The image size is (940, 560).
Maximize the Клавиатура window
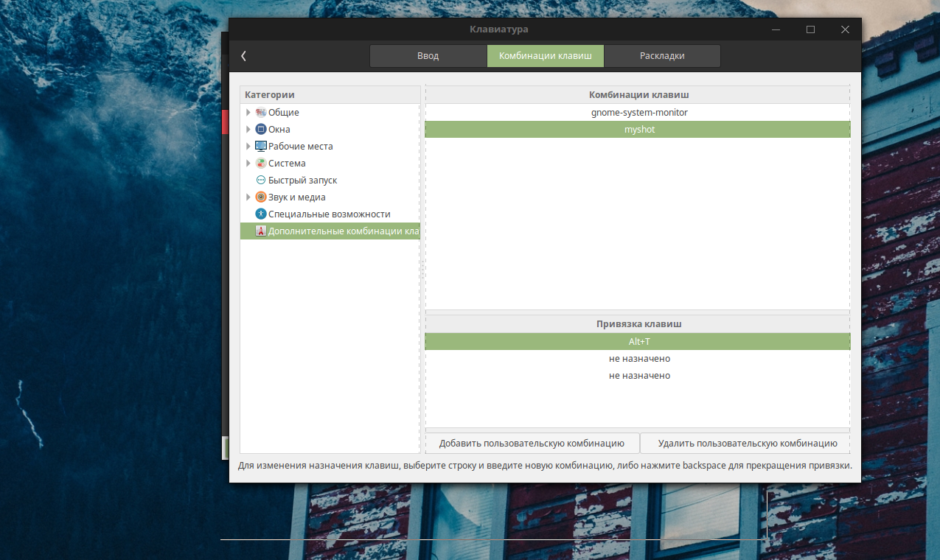click(810, 29)
